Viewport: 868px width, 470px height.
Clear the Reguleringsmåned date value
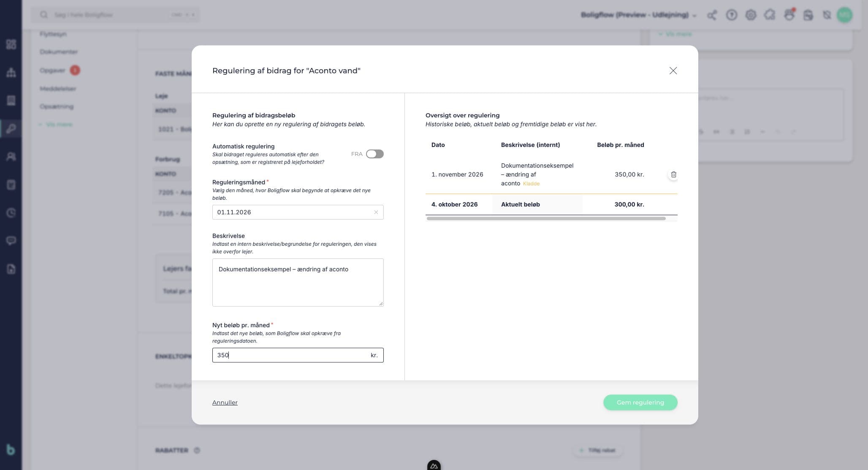pos(376,212)
